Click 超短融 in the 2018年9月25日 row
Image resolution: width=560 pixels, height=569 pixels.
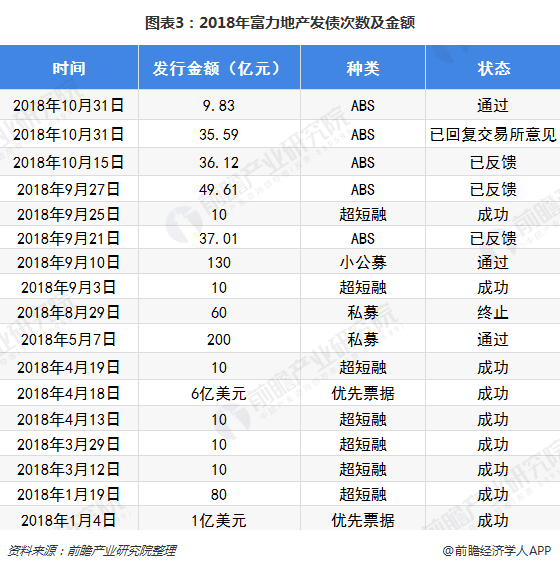[363, 214]
